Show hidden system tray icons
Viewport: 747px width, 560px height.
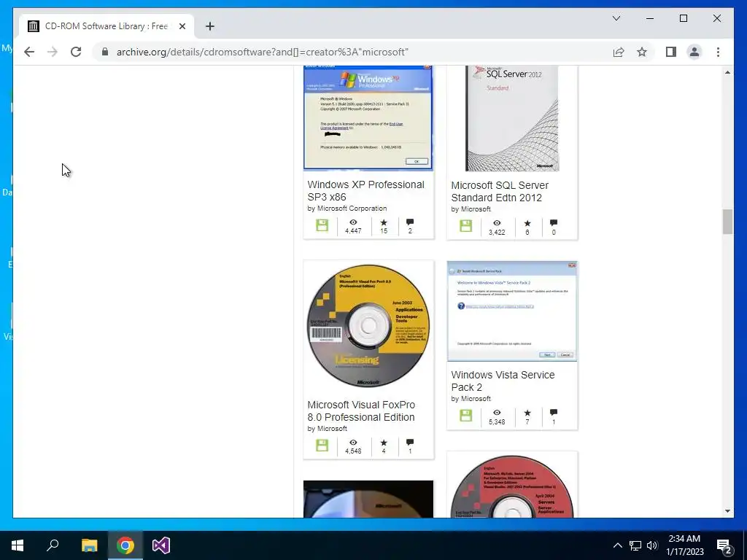click(617, 545)
